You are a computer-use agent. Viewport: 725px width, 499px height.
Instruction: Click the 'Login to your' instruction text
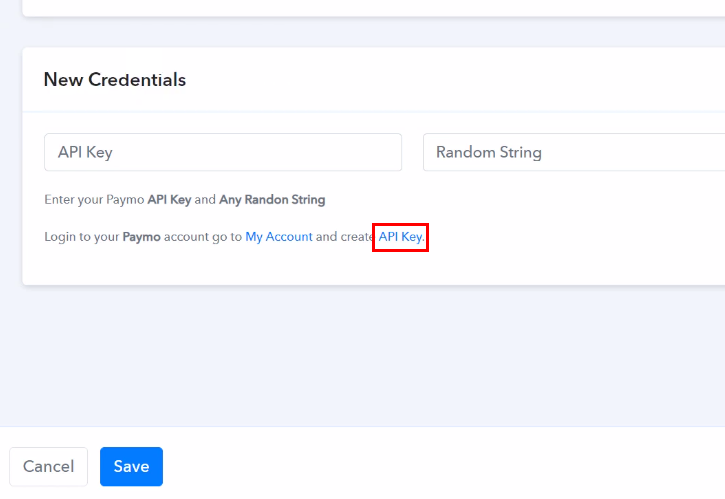pyautogui.click(x=82, y=237)
